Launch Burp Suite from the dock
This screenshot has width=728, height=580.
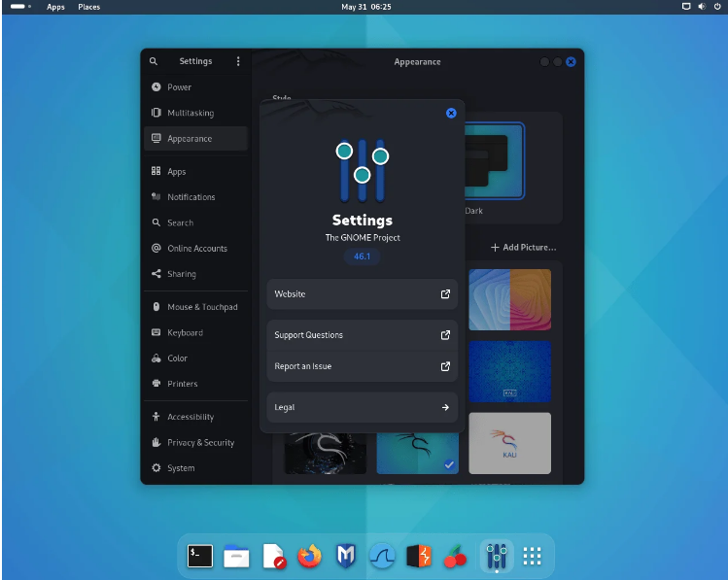coord(418,556)
